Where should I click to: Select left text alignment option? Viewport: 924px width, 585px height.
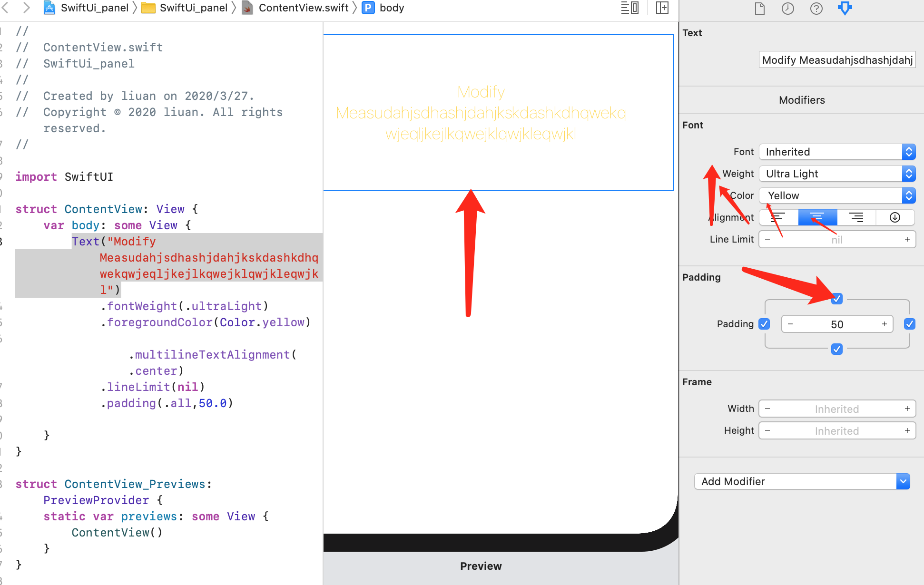click(x=778, y=217)
